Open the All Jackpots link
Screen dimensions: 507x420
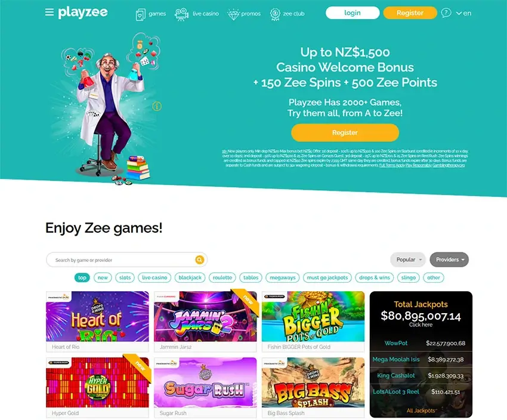coord(421,410)
